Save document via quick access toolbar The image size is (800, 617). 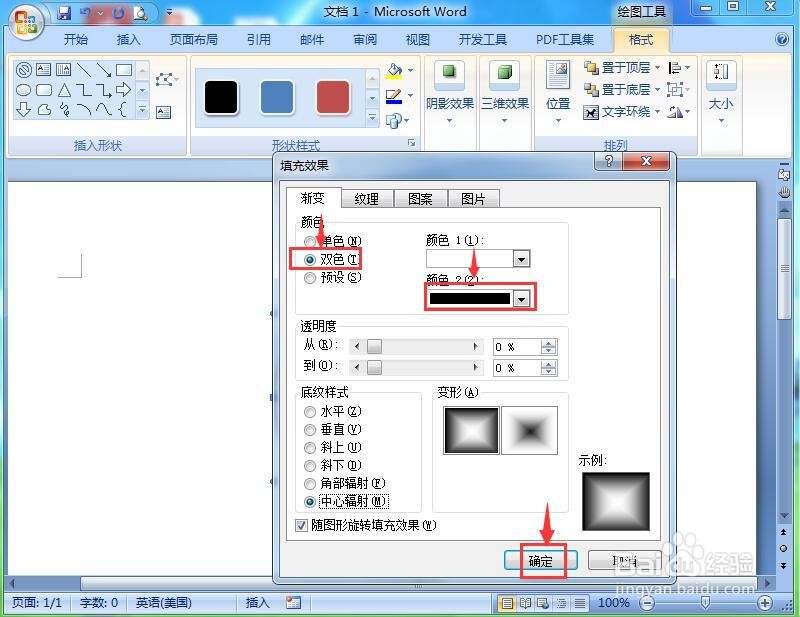click(64, 13)
